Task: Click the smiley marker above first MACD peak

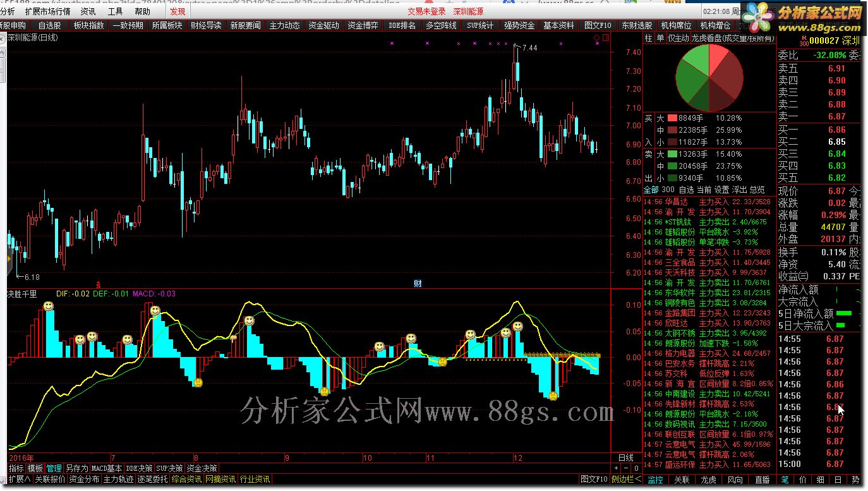Action: (49, 306)
